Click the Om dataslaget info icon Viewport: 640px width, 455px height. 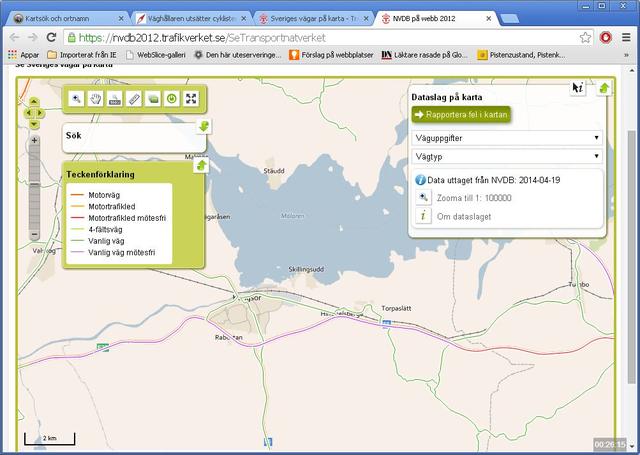tap(423, 215)
